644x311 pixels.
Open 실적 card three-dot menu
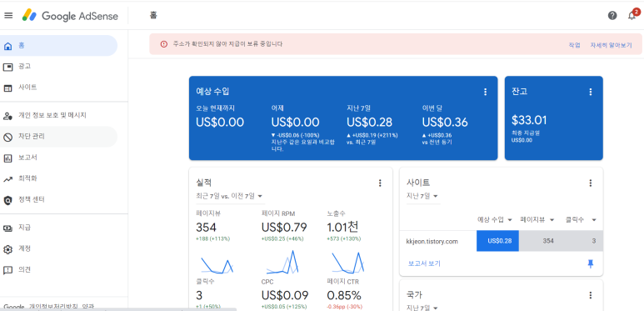click(x=380, y=183)
